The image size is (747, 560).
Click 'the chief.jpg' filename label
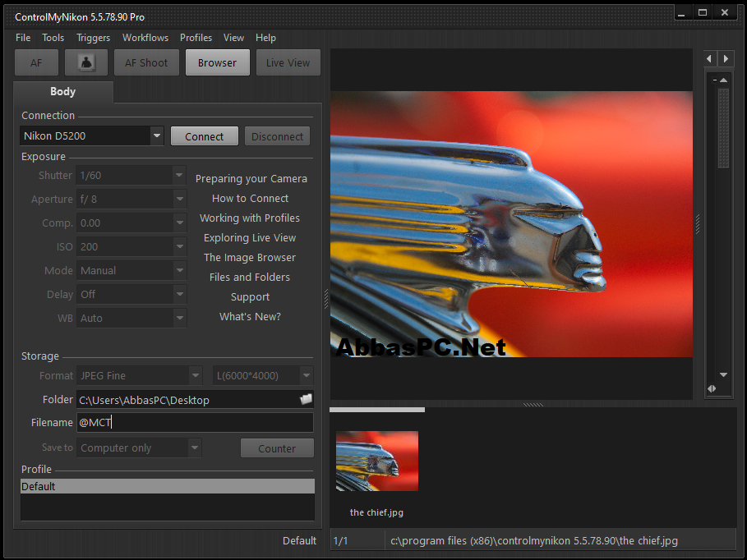pos(376,512)
